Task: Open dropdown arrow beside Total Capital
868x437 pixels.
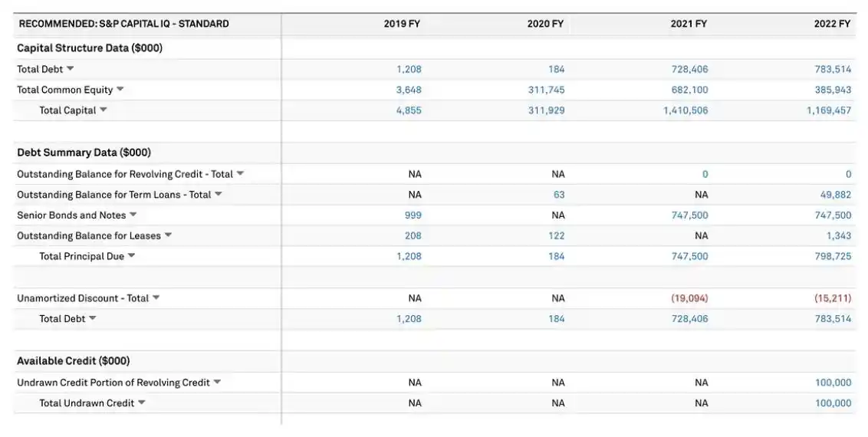Action: tap(104, 110)
